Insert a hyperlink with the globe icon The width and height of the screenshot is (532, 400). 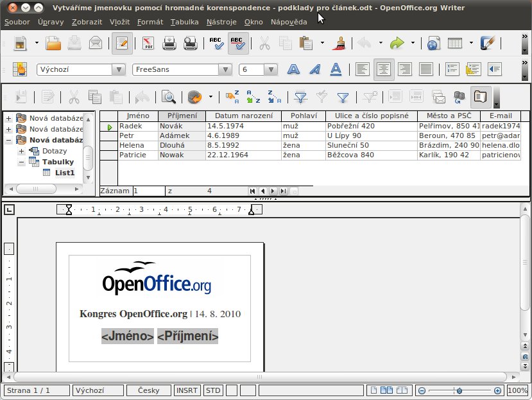pyautogui.click(x=434, y=44)
